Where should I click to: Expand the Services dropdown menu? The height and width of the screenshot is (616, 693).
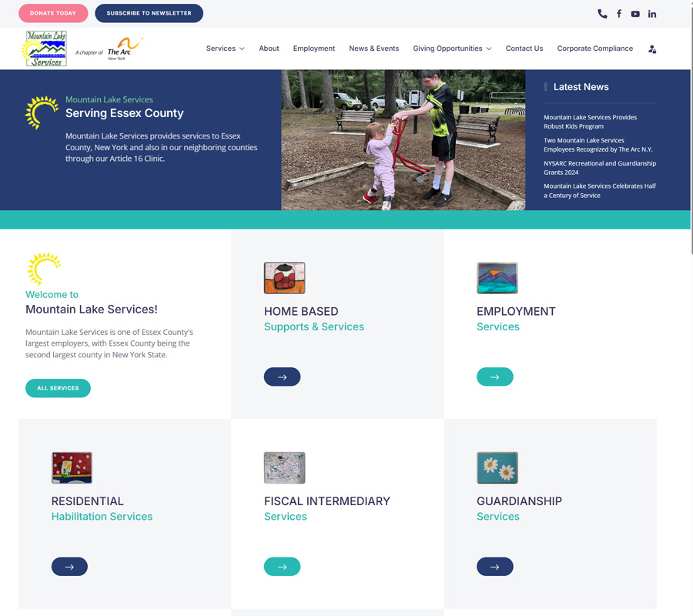click(x=226, y=49)
